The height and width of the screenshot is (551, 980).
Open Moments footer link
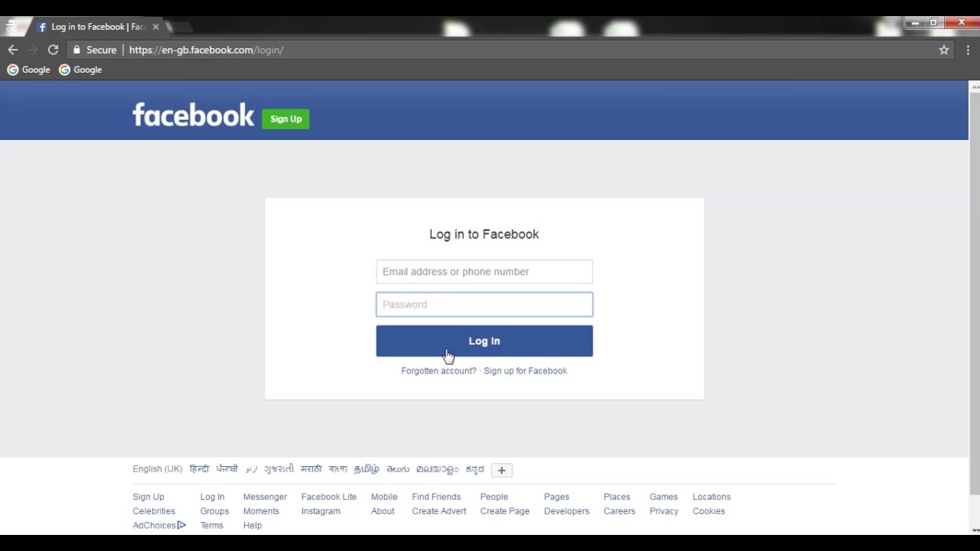261,511
